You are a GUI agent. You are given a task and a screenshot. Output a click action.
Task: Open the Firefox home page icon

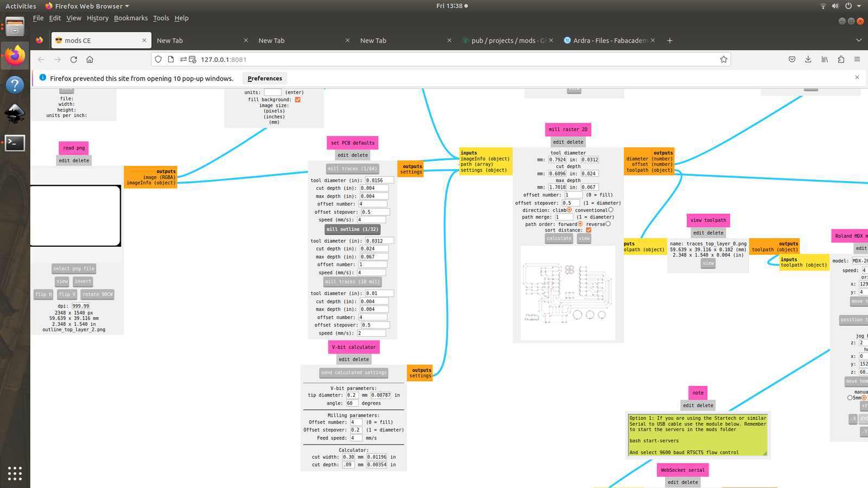click(x=90, y=59)
